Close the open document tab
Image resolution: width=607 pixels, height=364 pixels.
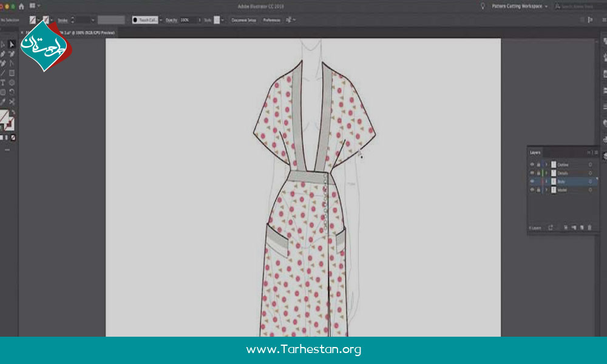[22, 33]
